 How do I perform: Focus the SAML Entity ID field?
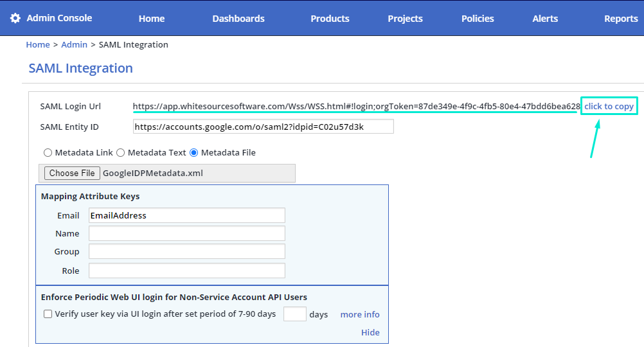[x=263, y=127]
